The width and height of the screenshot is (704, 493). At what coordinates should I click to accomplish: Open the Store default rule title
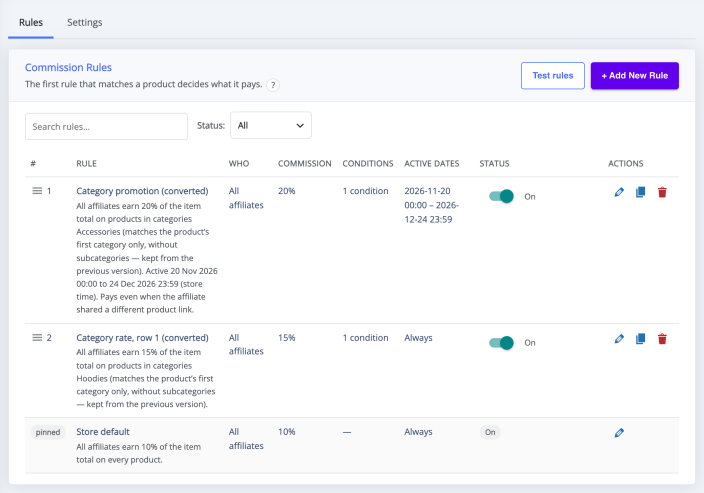(103, 432)
